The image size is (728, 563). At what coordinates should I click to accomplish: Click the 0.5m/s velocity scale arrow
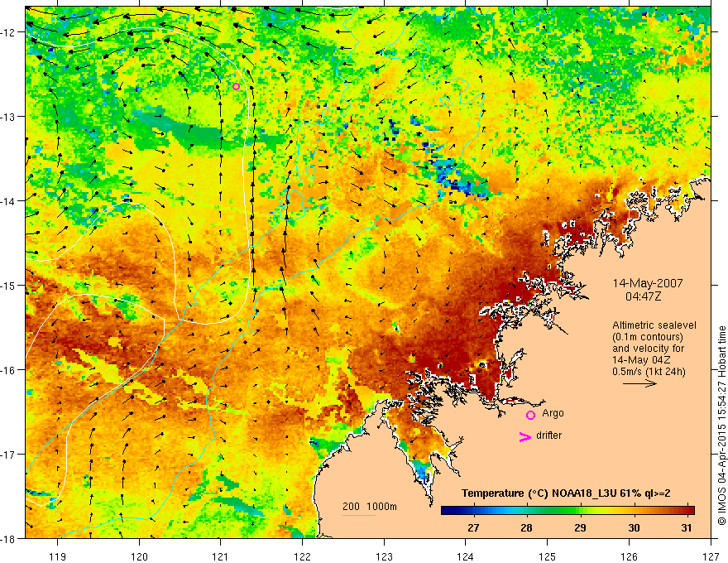click(639, 383)
